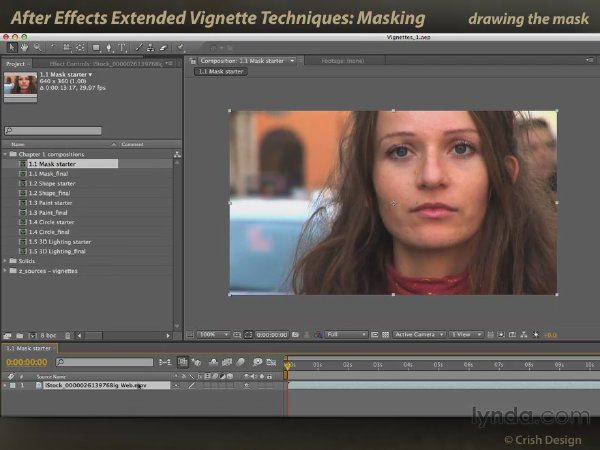Expand layer 1 properties triangle

tap(5, 385)
